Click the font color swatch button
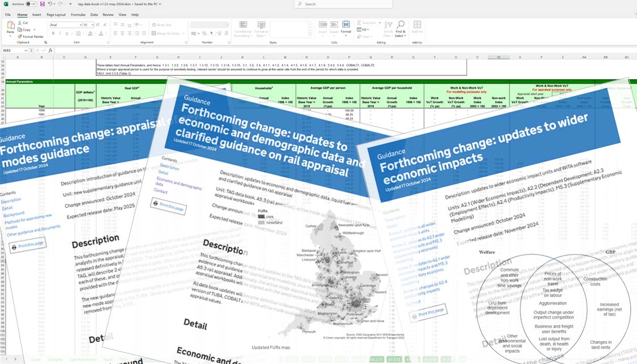Screen dimensions: 637x364 (101, 34)
